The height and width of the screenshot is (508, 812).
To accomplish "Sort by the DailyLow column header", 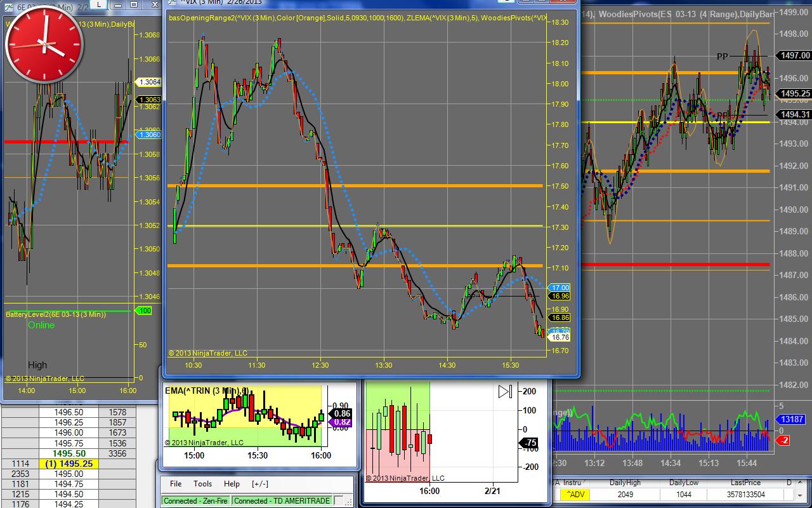I will pos(684,483).
